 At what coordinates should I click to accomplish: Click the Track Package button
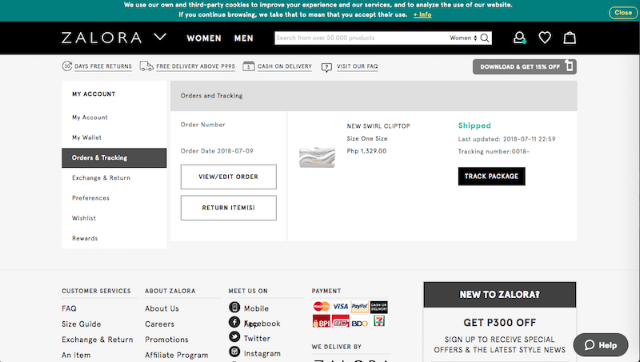[491, 176]
